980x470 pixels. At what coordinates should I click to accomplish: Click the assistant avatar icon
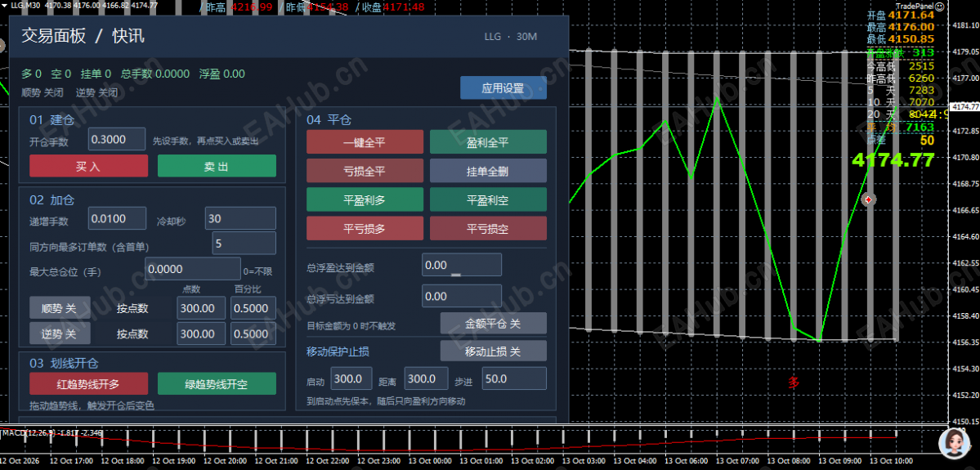click(955, 441)
